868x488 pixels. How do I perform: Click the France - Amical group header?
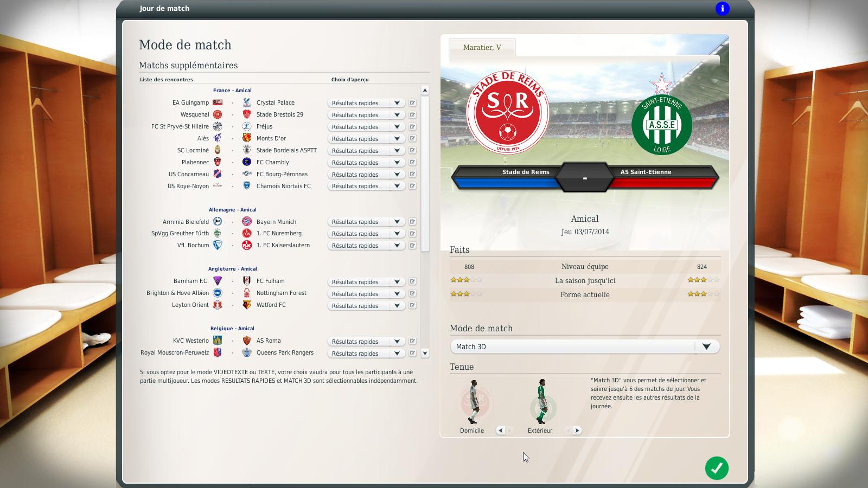(232, 91)
